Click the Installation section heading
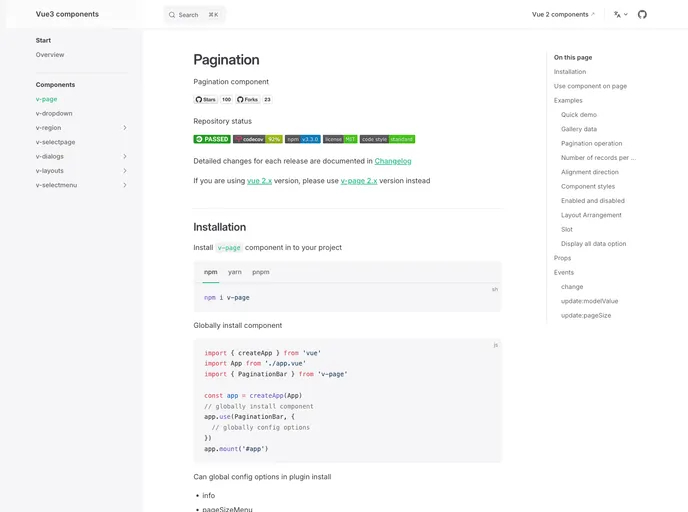The width and height of the screenshot is (688, 512). click(219, 227)
